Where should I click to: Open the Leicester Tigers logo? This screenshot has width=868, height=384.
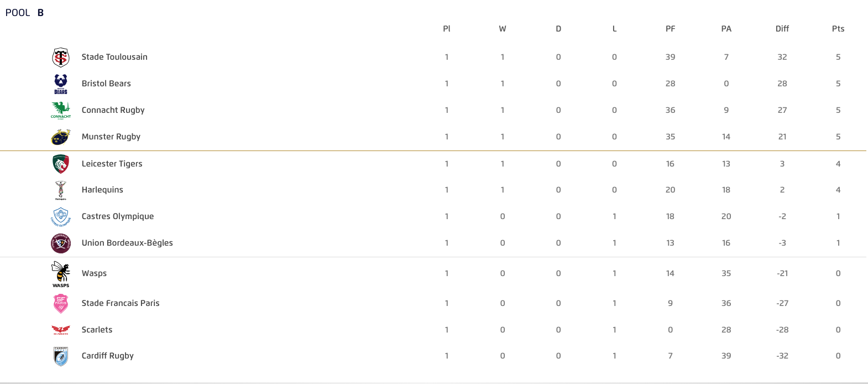[x=61, y=164]
